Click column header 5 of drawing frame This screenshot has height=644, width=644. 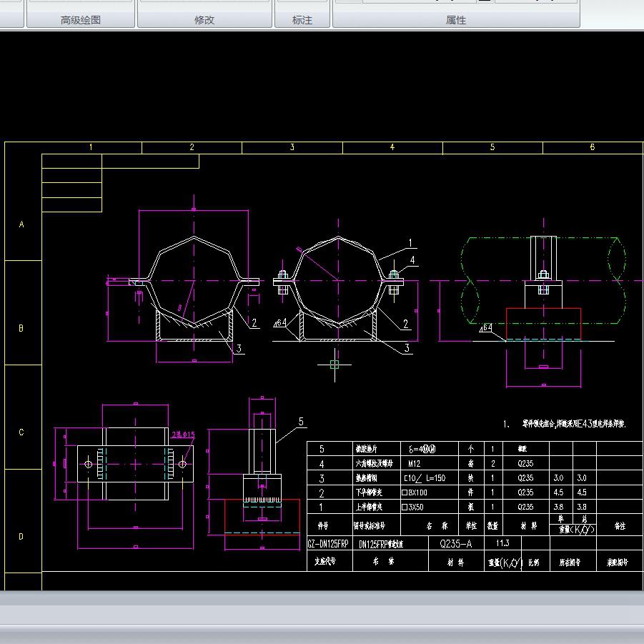(492, 147)
